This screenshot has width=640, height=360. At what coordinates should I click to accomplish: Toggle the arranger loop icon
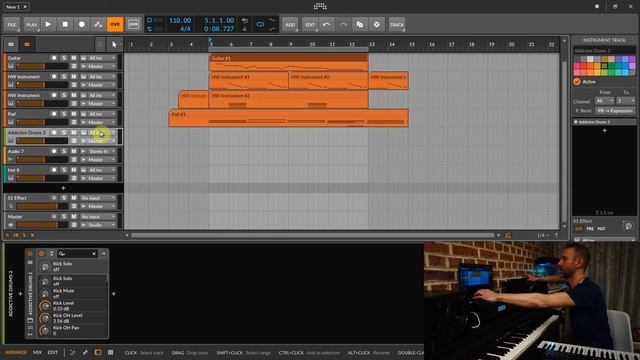[260, 24]
